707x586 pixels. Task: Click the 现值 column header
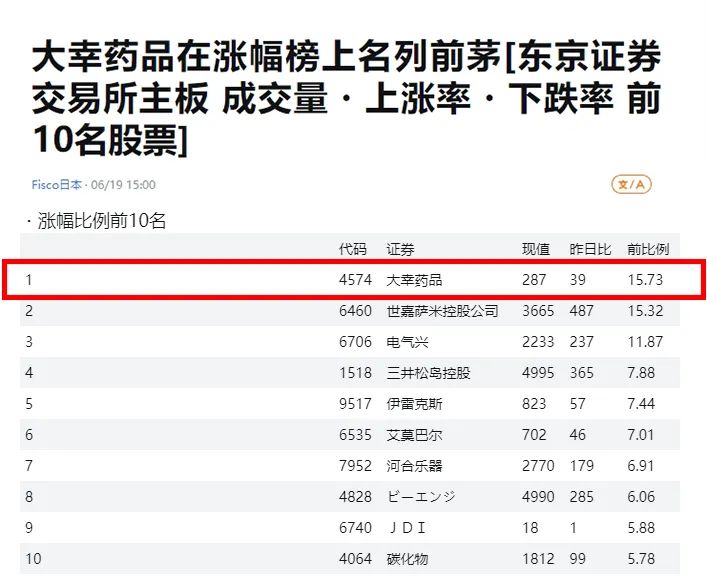click(536, 249)
